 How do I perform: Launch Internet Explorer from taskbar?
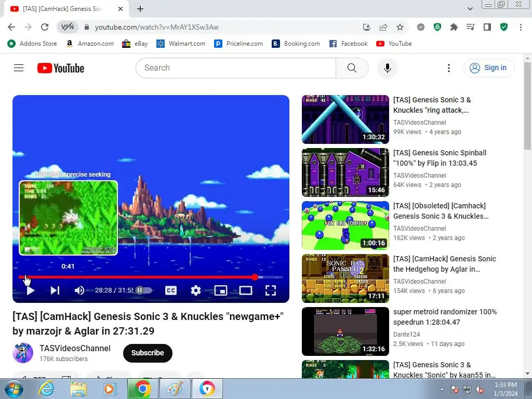[46, 389]
